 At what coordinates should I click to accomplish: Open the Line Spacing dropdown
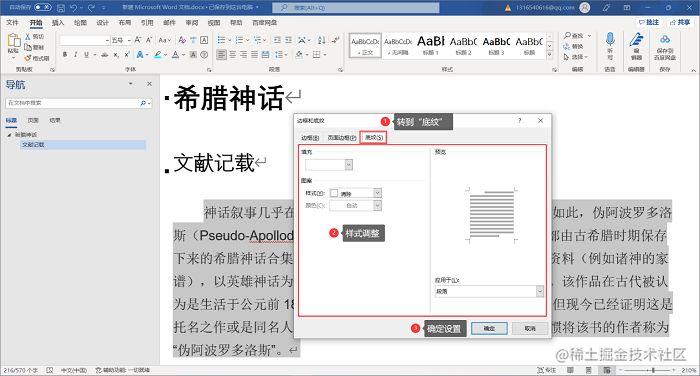point(280,54)
